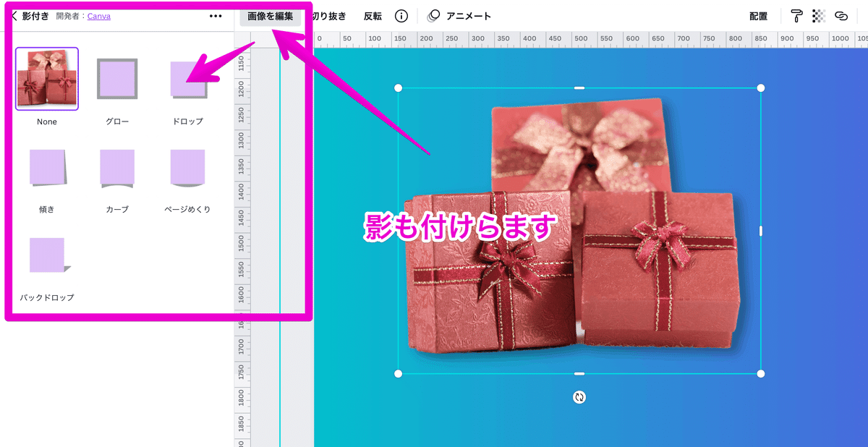Click the top edge middle handle
The width and height of the screenshot is (868, 447).
(x=579, y=88)
